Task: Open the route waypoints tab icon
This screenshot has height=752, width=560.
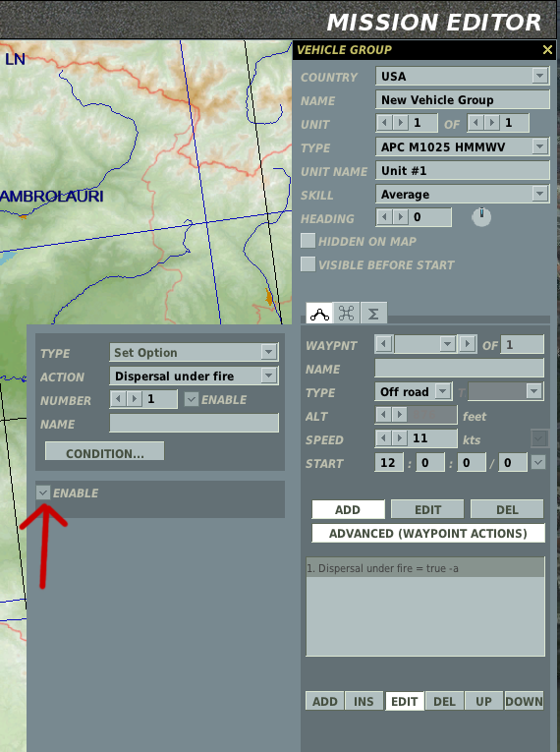Action: coord(319,314)
